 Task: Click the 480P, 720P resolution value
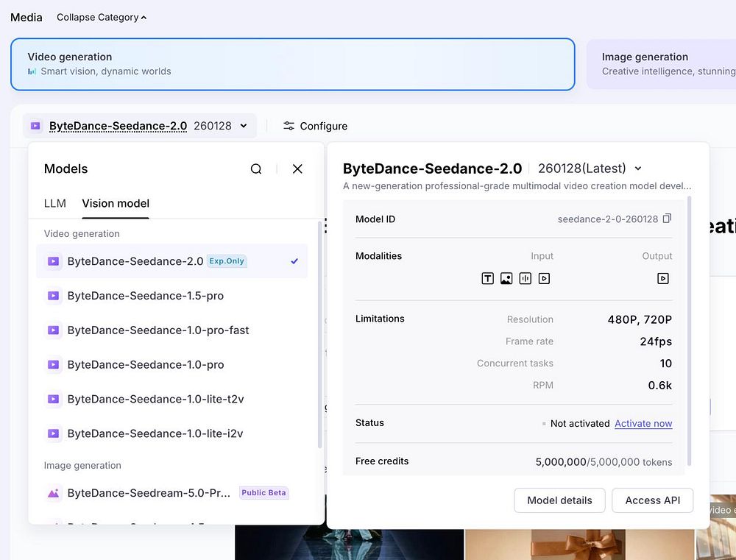tap(640, 319)
